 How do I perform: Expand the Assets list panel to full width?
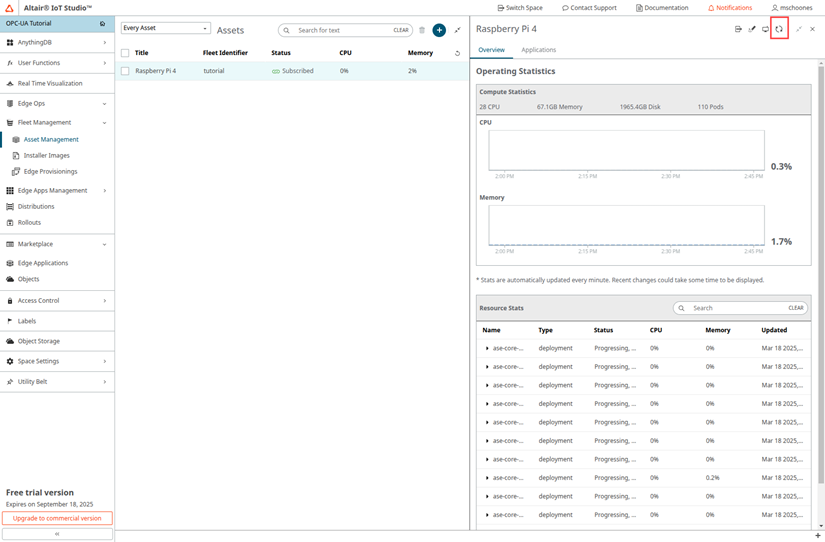click(x=457, y=30)
